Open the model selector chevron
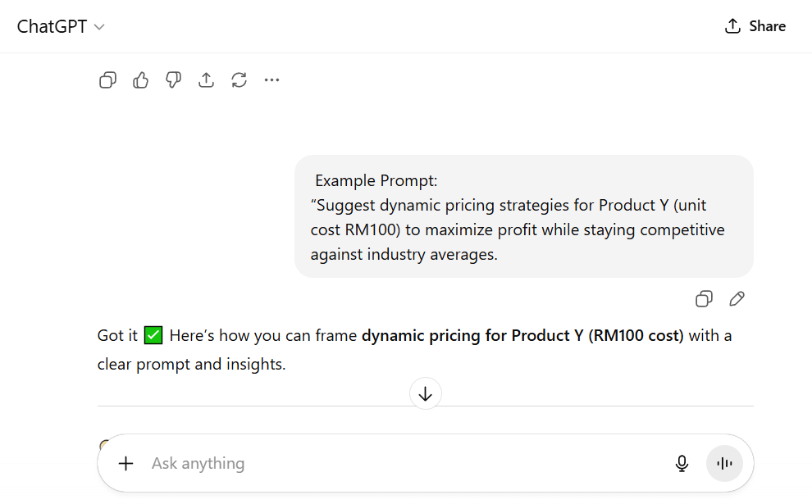This screenshot has width=812, height=504. tap(99, 27)
